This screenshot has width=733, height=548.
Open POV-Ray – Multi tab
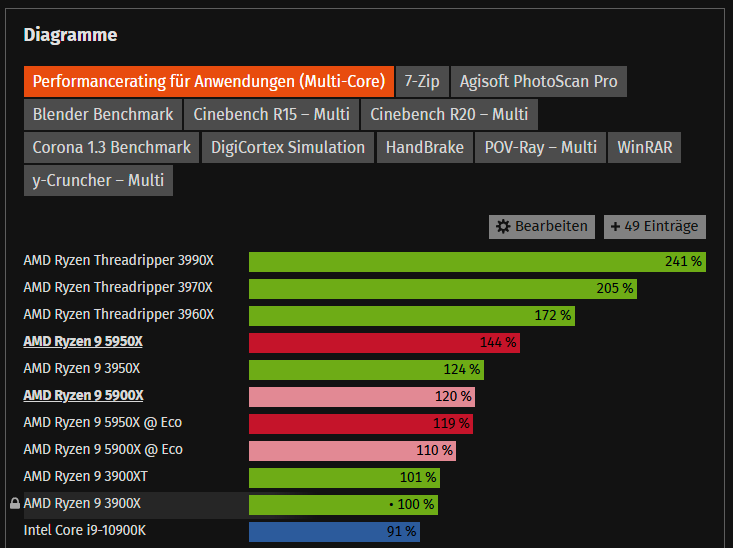[540, 148]
